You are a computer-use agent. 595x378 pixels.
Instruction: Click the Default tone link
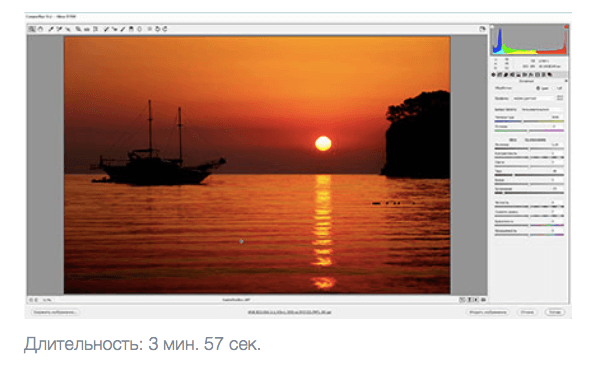coord(535,140)
